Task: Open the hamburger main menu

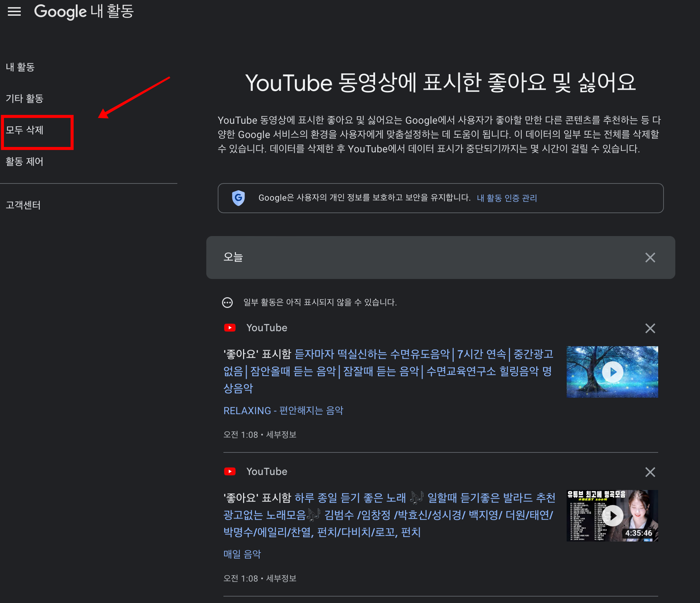Action: (x=14, y=11)
